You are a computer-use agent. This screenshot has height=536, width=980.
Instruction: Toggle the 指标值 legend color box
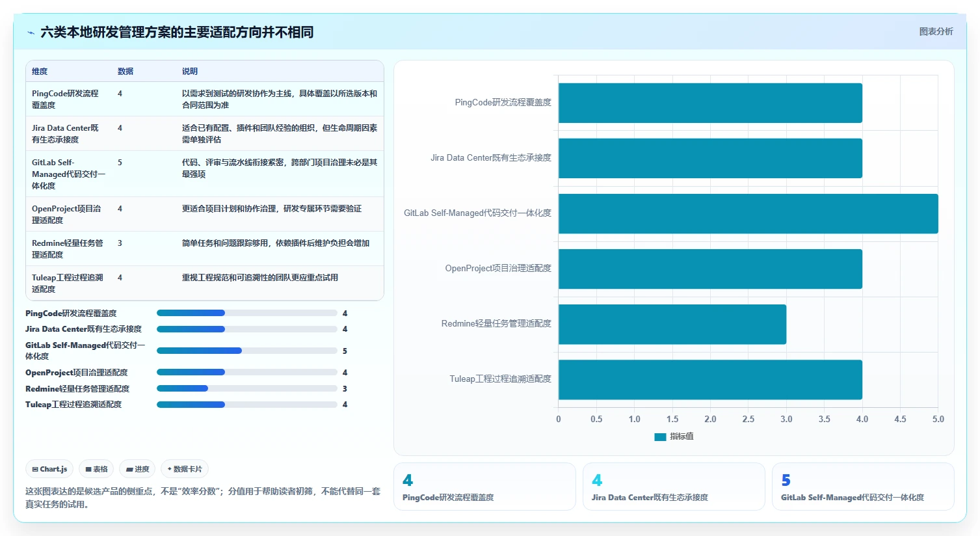pyautogui.click(x=660, y=436)
